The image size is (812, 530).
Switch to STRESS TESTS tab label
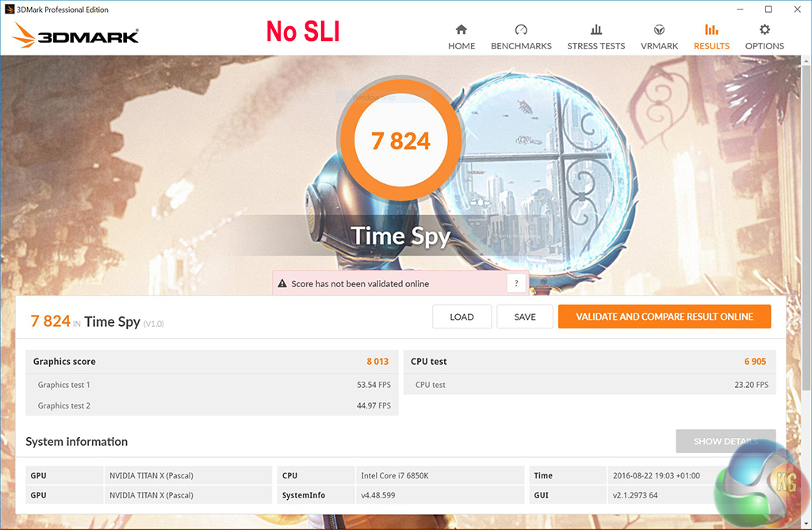point(596,46)
